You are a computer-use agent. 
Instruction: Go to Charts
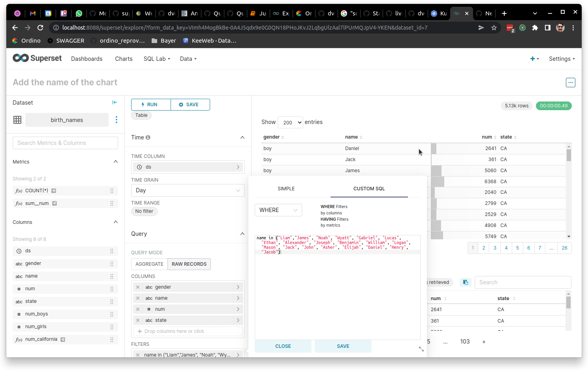tap(124, 59)
